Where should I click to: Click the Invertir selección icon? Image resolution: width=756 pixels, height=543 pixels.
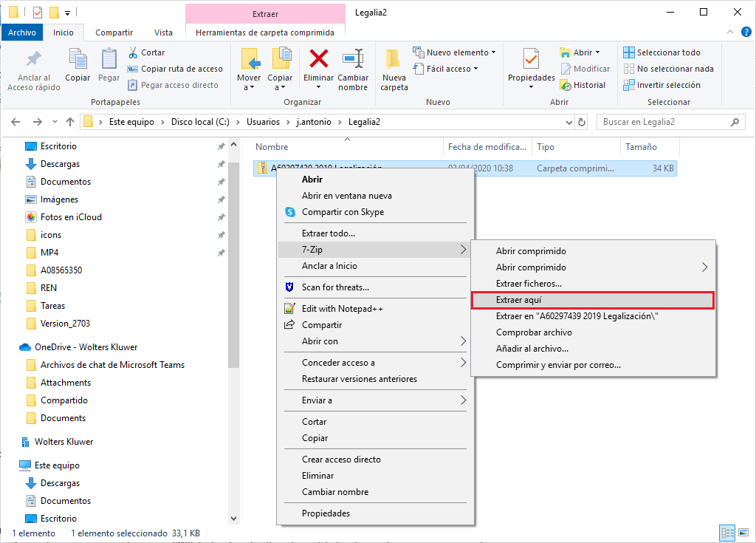pyautogui.click(x=629, y=86)
